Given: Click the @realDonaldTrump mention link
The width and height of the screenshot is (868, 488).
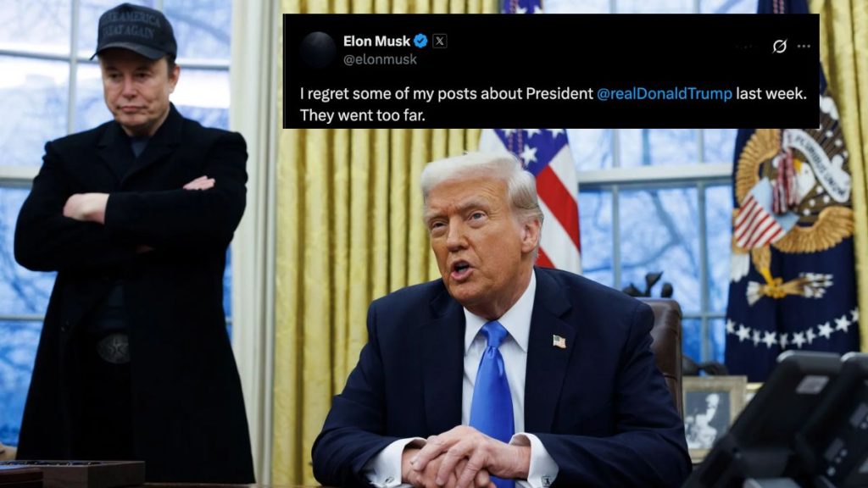Looking at the screenshot, I should (x=665, y=93).
